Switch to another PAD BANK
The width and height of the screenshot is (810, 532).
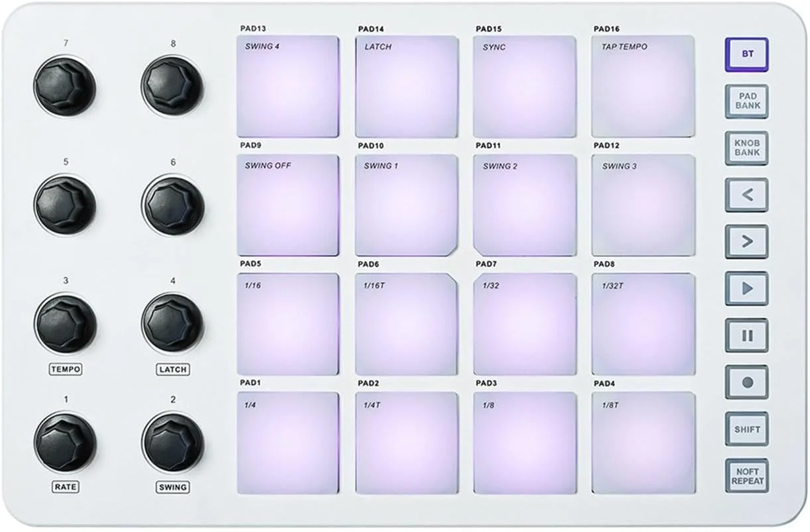click(746, 101)
